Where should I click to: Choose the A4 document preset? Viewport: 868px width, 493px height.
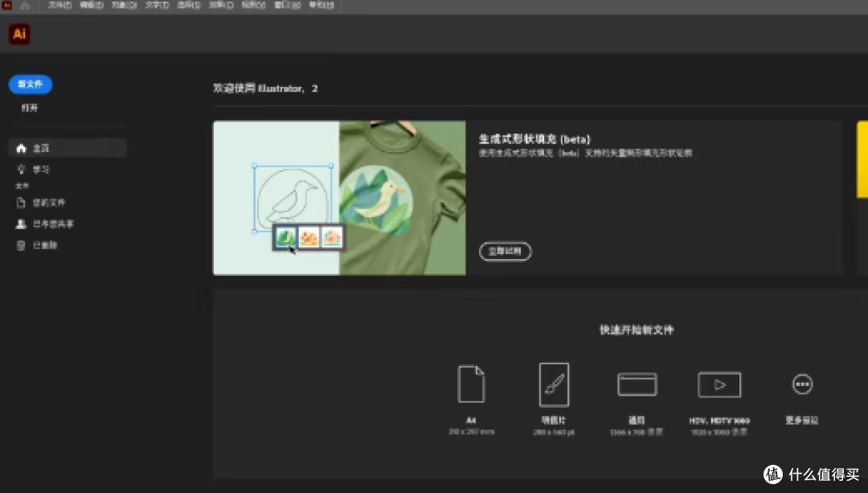(x=471, y=399)
